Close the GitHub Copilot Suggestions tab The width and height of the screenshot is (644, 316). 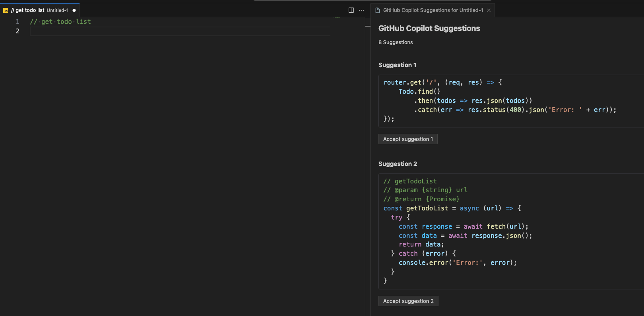[x=489, y=10]
